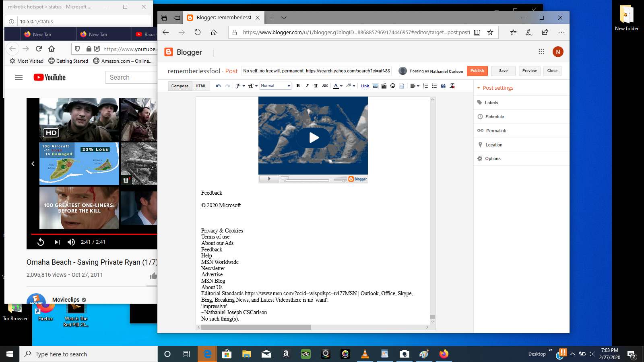Open the Most Visited bookmark in Firefox
The height and width of the screenshot is (362, 644).
tap(27, 61)
